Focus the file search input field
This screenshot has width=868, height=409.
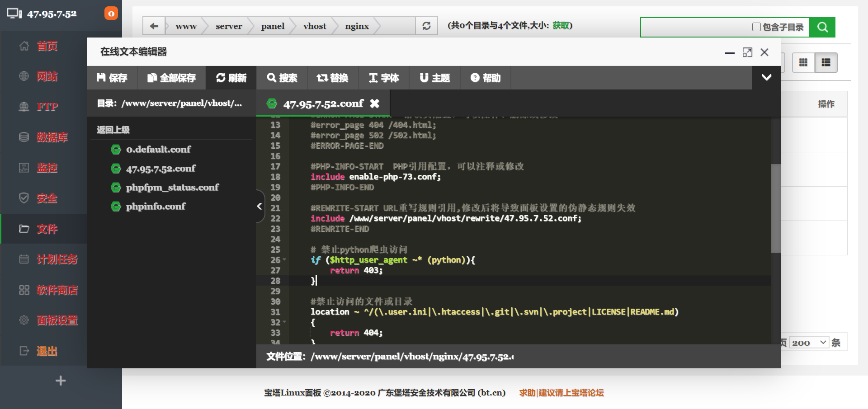[x=695, y=27]
